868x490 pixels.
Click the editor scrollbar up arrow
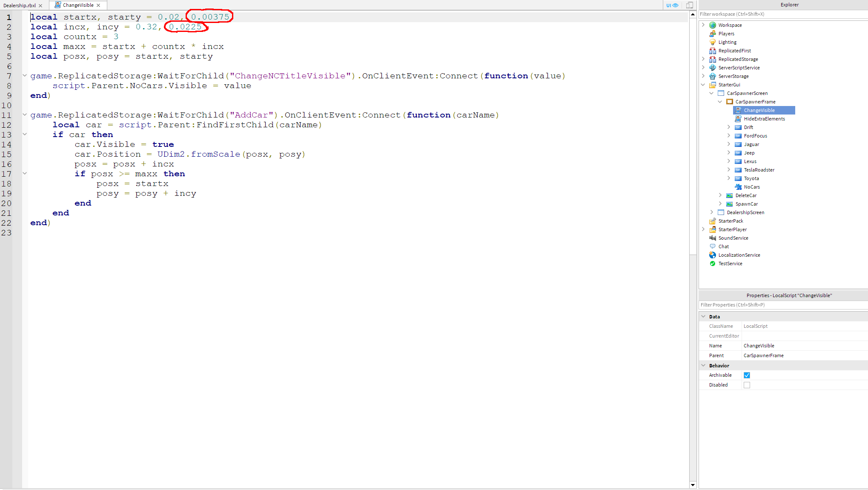(x=693, y=14)
